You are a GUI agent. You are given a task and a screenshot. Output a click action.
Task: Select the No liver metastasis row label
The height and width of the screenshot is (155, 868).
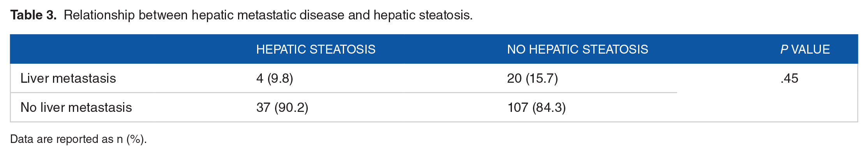click(x=76, y=108)
